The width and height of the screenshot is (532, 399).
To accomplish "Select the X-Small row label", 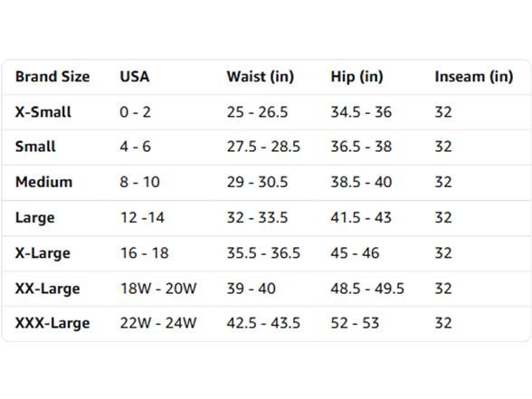I will 43,112.
